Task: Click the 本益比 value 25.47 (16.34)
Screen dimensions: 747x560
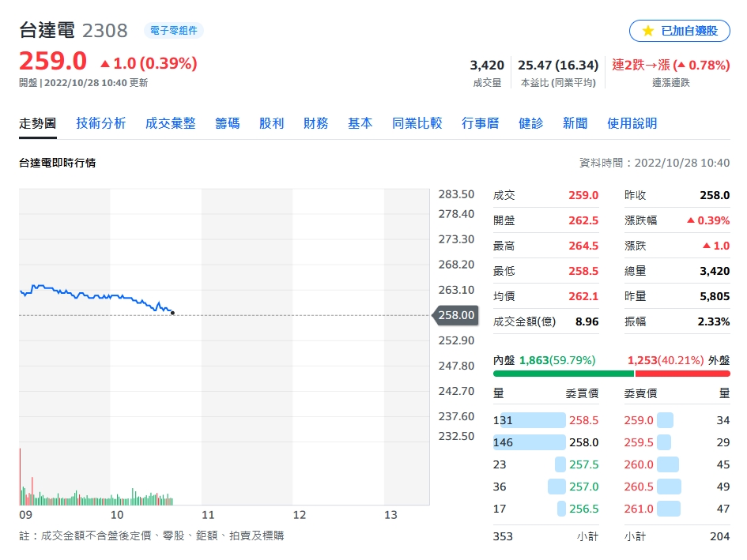Action: pyautogui.click(x=558, y=66)
